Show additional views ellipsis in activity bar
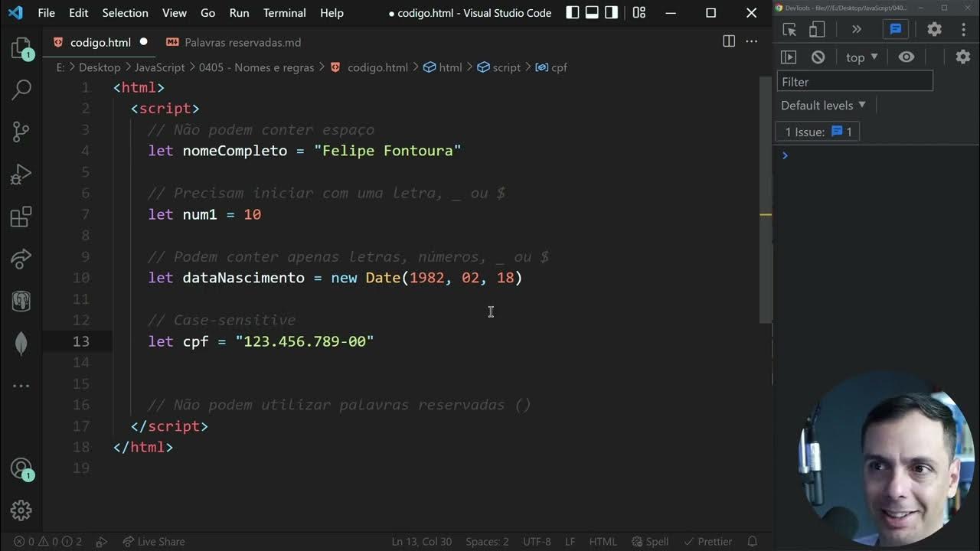 click(21, 385)
